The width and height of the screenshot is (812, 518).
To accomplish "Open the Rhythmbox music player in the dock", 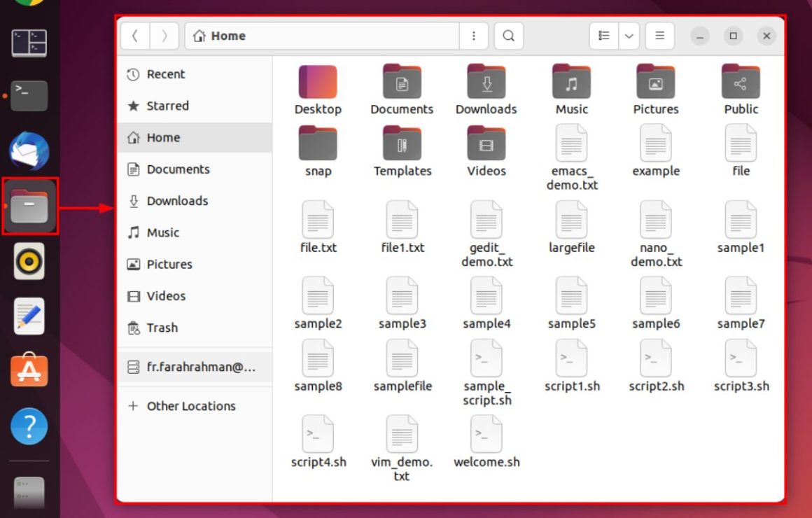I will point(29,261).
